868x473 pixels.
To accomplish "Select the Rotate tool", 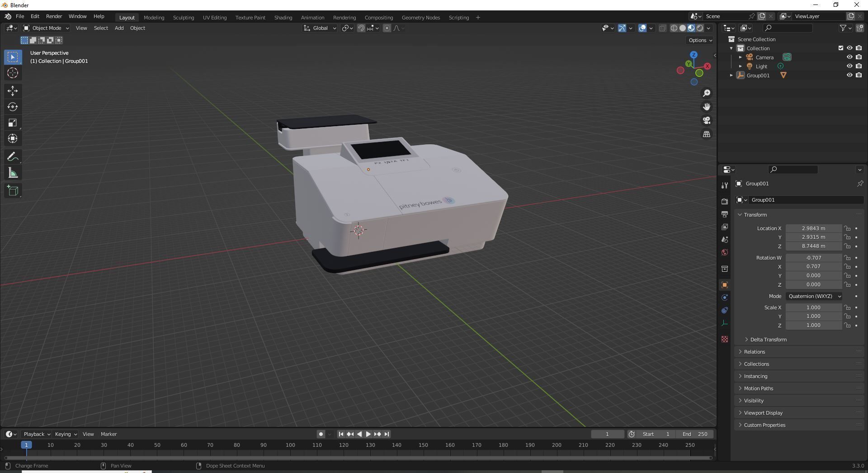I will [13, 107].
